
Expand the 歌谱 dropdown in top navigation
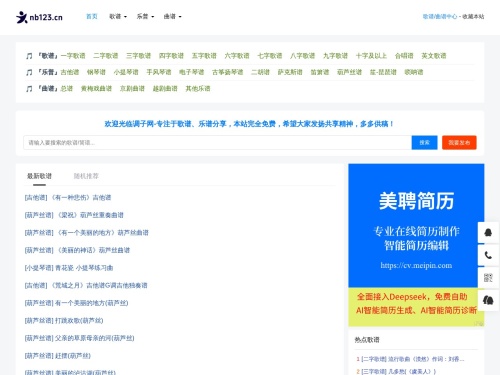point(118,16)
